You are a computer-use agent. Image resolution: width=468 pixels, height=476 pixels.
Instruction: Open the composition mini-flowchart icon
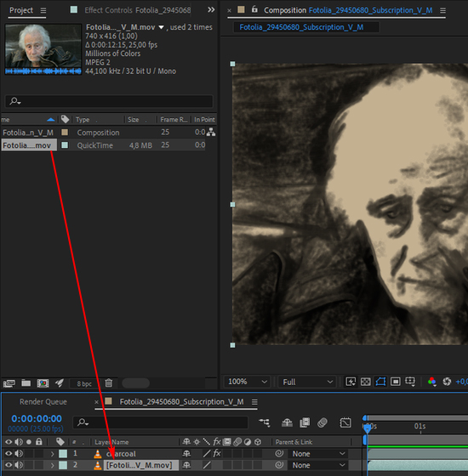[x=264, y=422]
